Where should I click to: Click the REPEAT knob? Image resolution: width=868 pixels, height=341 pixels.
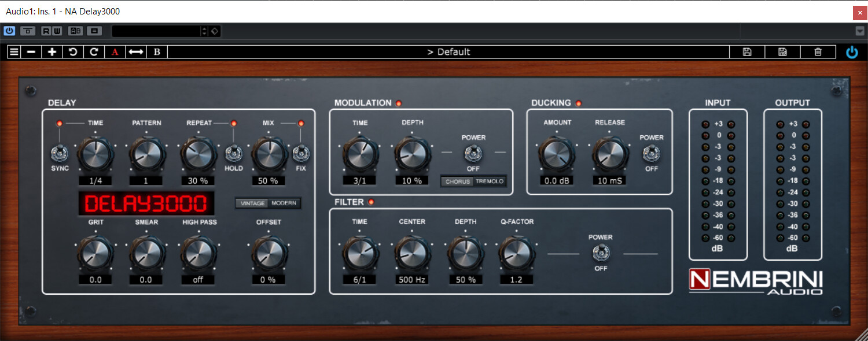198,154
